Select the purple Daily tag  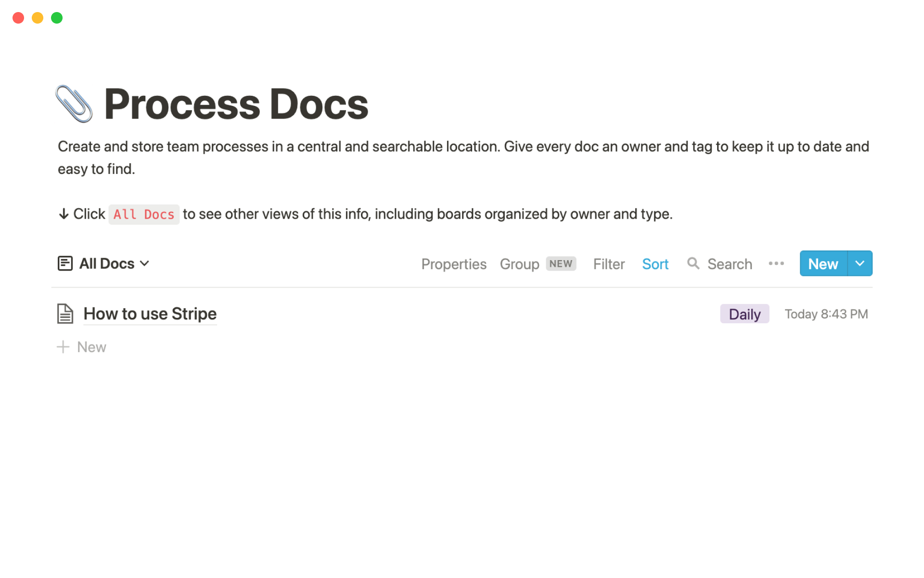[x=744, y=314]
